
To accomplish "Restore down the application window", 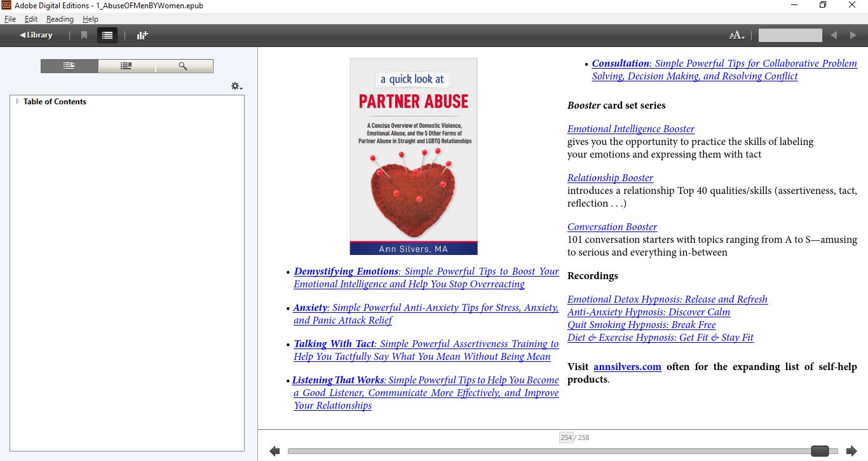I will coord(823,5).
